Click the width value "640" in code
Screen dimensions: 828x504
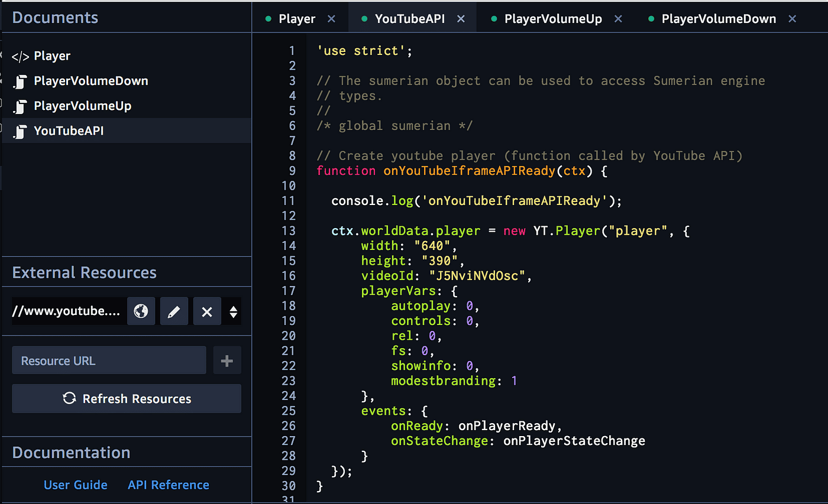tap(432, 246)
